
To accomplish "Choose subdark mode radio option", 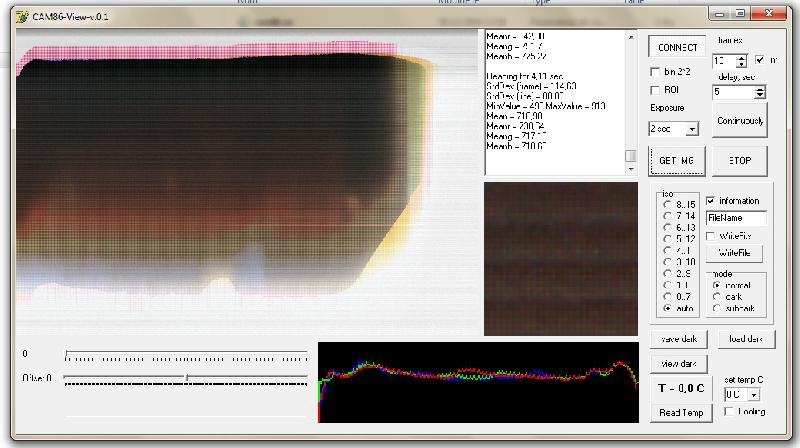I will pos(717,308).
